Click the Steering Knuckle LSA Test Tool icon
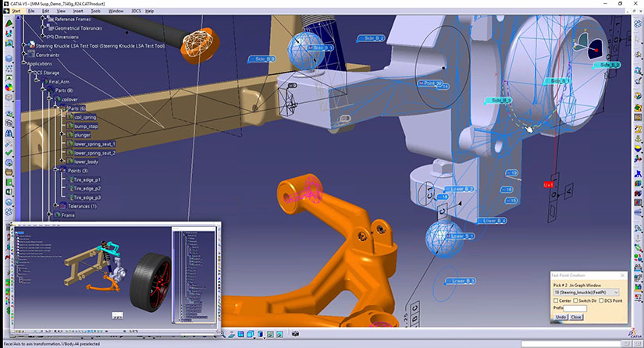Viewport: 644px width, 348px height. [31, 46]
